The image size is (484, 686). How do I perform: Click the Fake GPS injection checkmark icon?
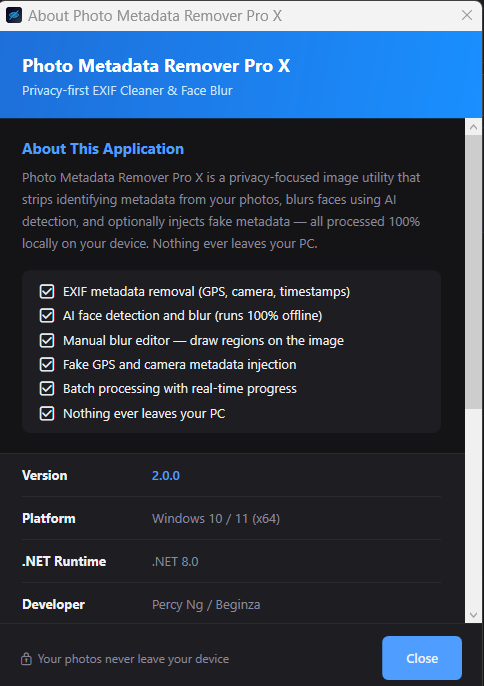(47, 364)
